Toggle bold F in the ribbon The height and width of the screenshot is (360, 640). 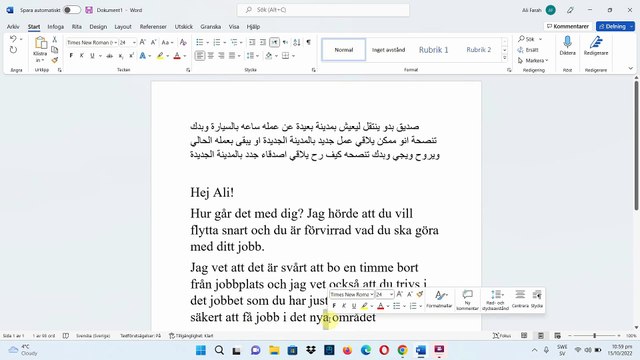(71, 56)
